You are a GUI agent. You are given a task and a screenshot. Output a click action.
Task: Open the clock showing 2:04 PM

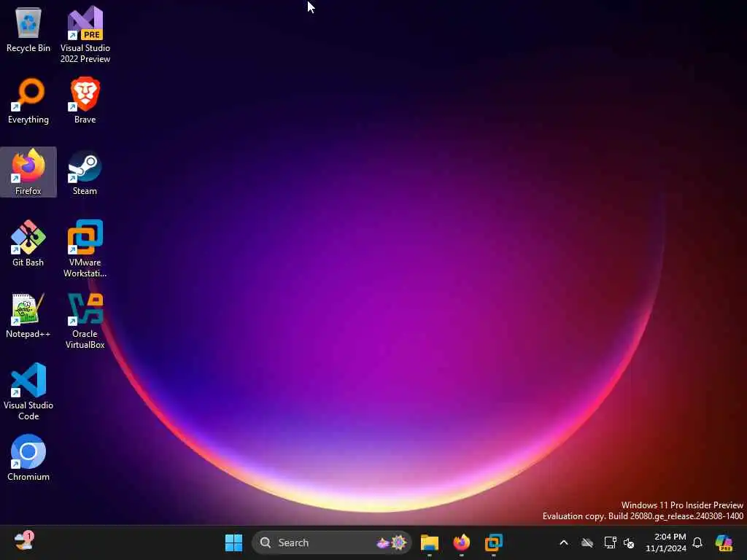[x=665, y=542]
